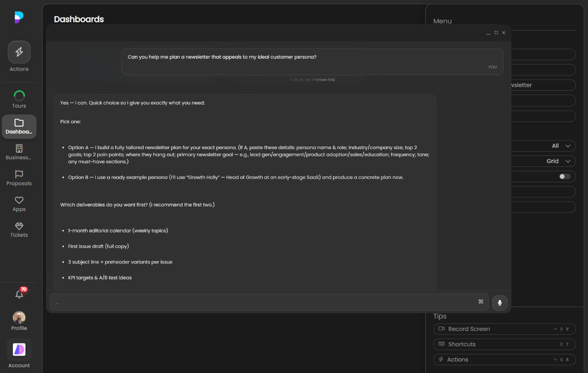This screenshot has width=588, height=373.
Task: Click Record Screen in Tips
Action: click(504, 329)
